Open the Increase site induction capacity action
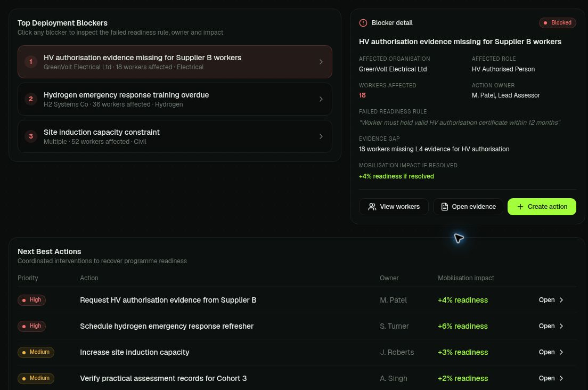 point(551,352)
